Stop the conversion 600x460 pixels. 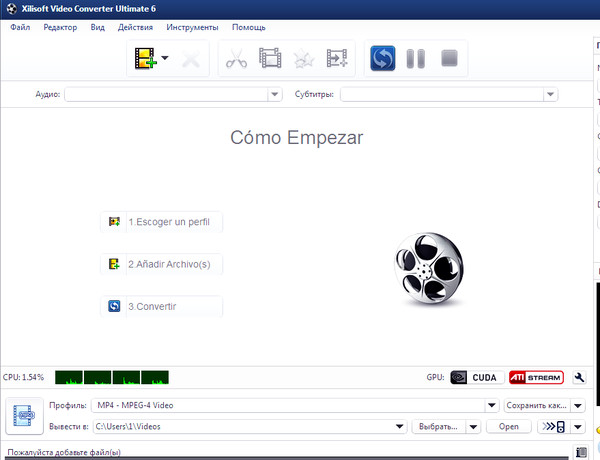coord(449,58)
